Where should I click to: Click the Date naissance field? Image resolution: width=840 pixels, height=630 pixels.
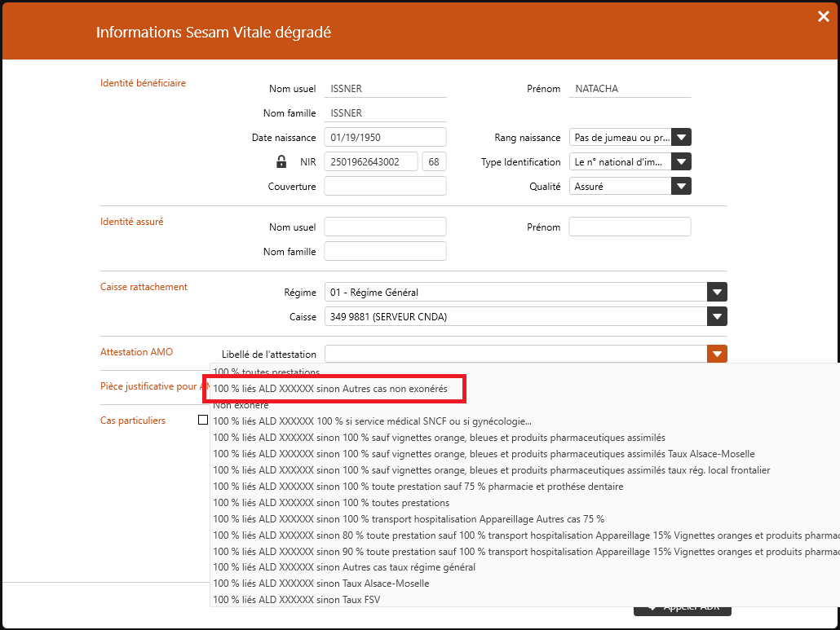point(385,138)
